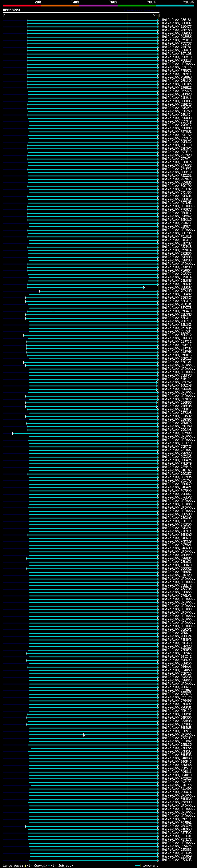Viewport: 197px width, 868px height.
Task: Select hit UniRef100_O44001
Action: point(176,667)
